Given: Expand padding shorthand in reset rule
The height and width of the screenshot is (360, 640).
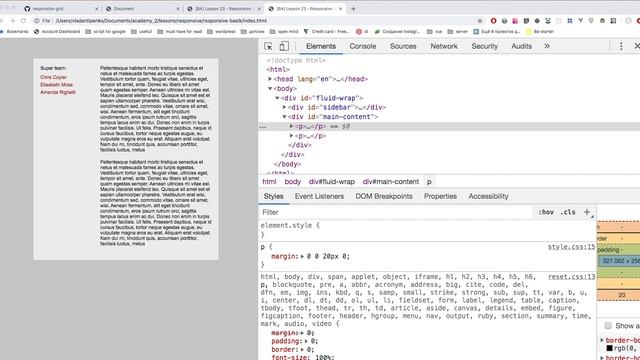Looking at the screenshot, I should click(306, 341).
